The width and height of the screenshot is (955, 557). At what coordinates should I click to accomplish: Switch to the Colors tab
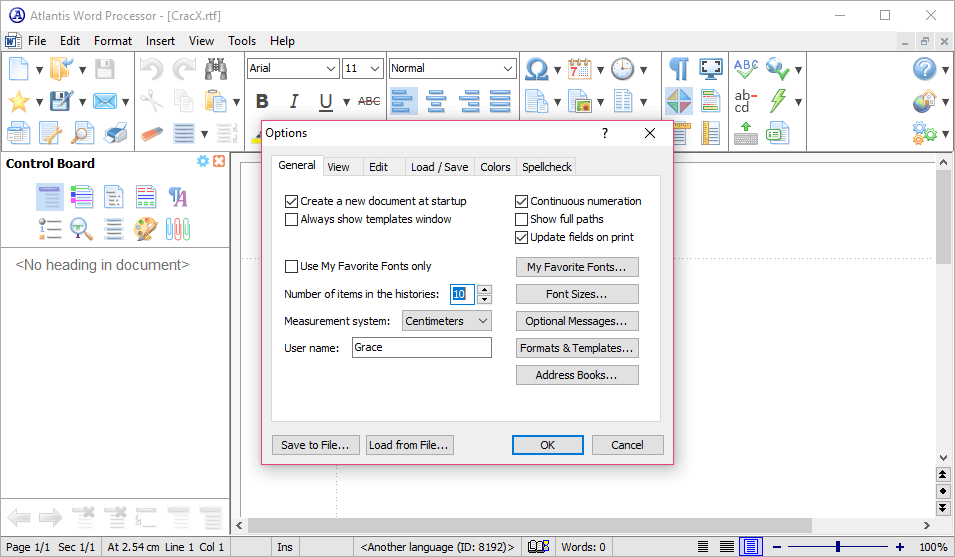(495, 167)
